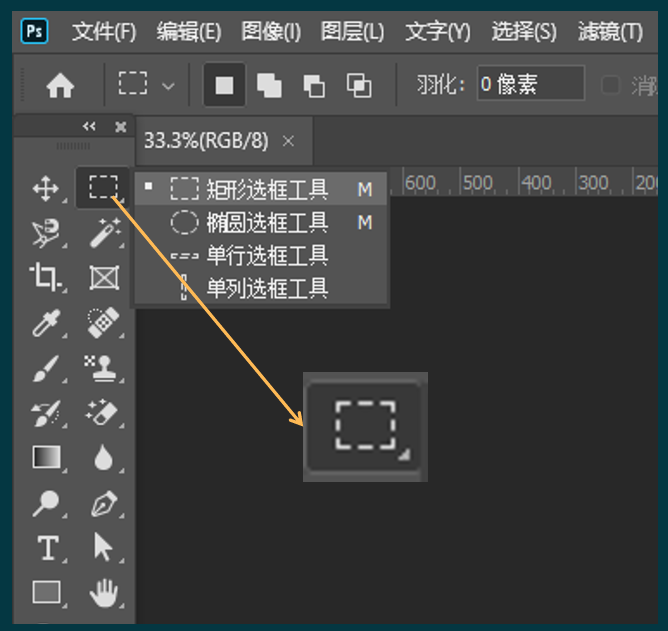Toggle Subtract from Selection mode
The image size is (668, 631).
(314, 86)
